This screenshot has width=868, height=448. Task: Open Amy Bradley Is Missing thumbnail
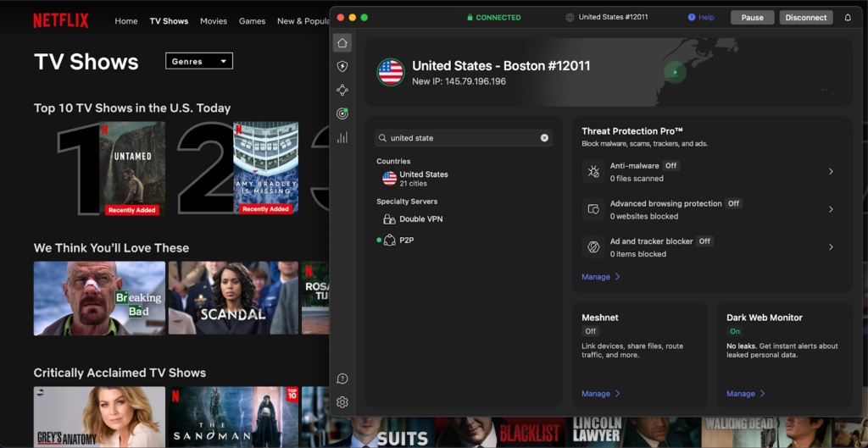[x=265, y=169]
